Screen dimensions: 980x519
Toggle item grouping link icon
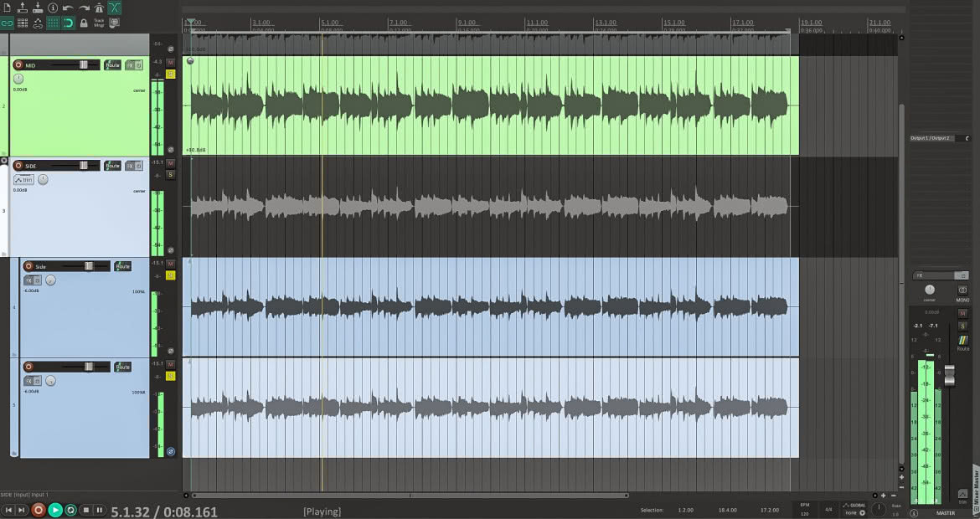pos(7,23)
